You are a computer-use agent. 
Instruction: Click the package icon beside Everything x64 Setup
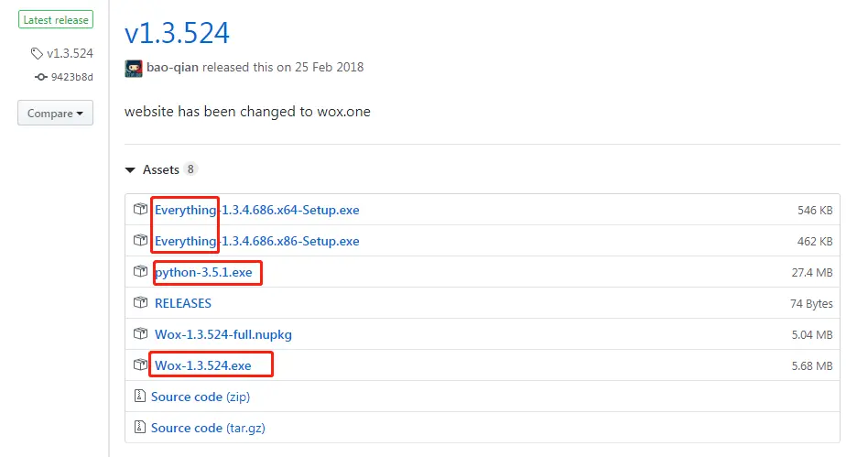pos(141,210)
